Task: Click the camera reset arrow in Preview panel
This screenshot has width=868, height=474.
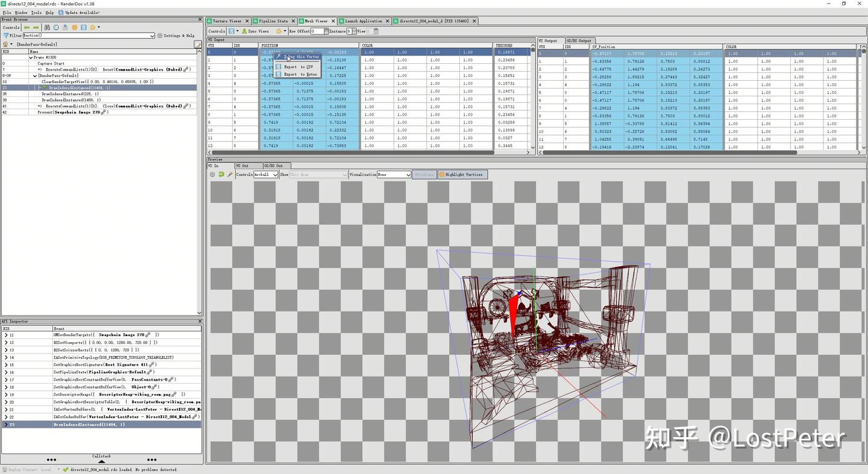Action: 222,175
